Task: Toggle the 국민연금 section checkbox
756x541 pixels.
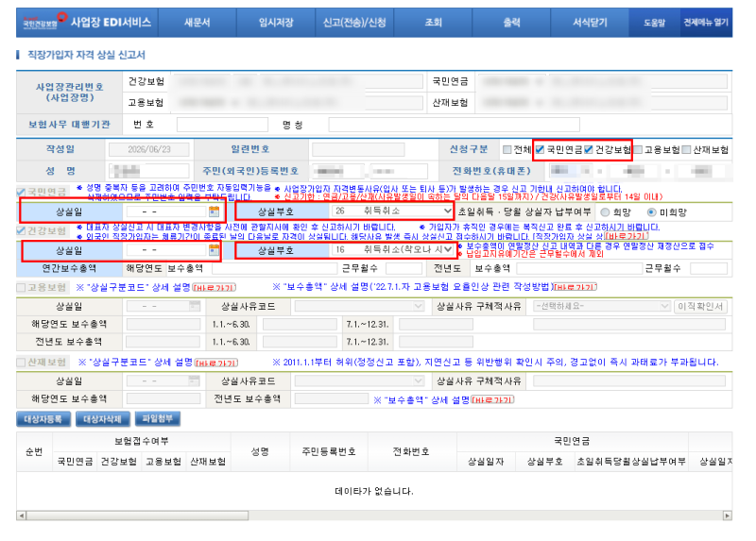Action: pos(21,193)
